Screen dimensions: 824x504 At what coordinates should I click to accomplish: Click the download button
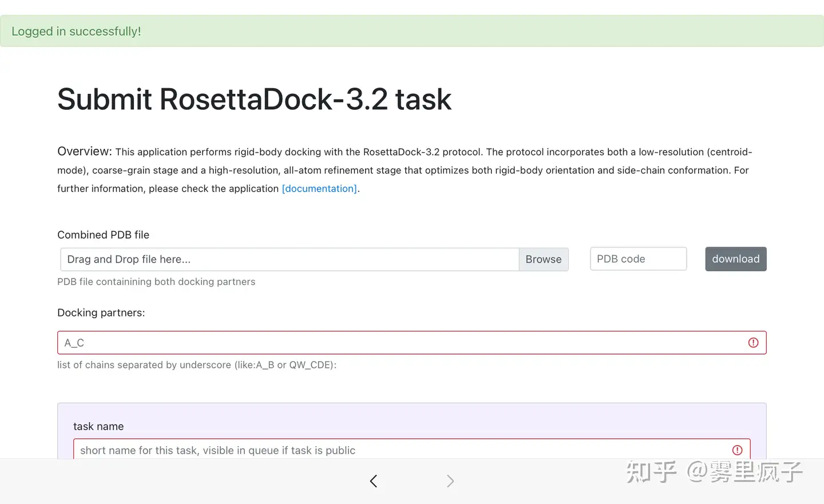(736, 259)
